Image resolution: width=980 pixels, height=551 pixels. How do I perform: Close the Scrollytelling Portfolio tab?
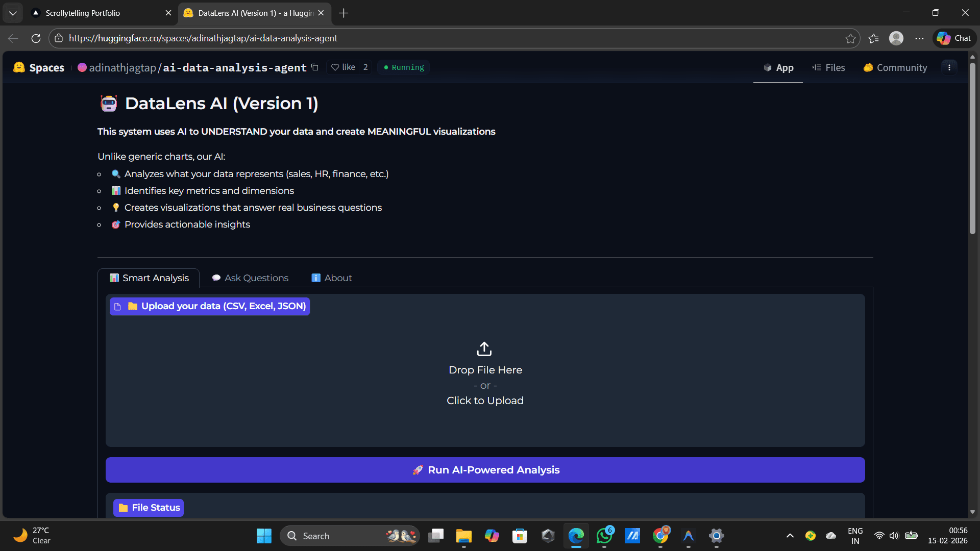pos(168,13)
